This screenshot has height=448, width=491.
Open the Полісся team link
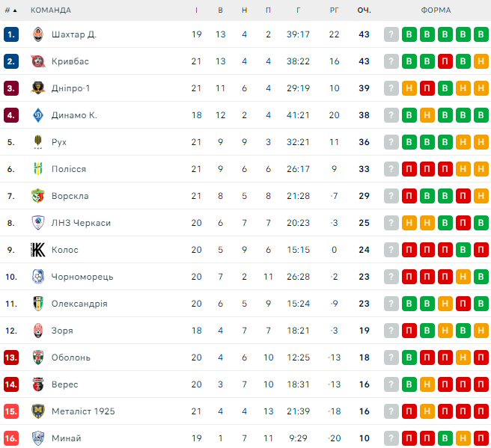(x=69, y=169)
